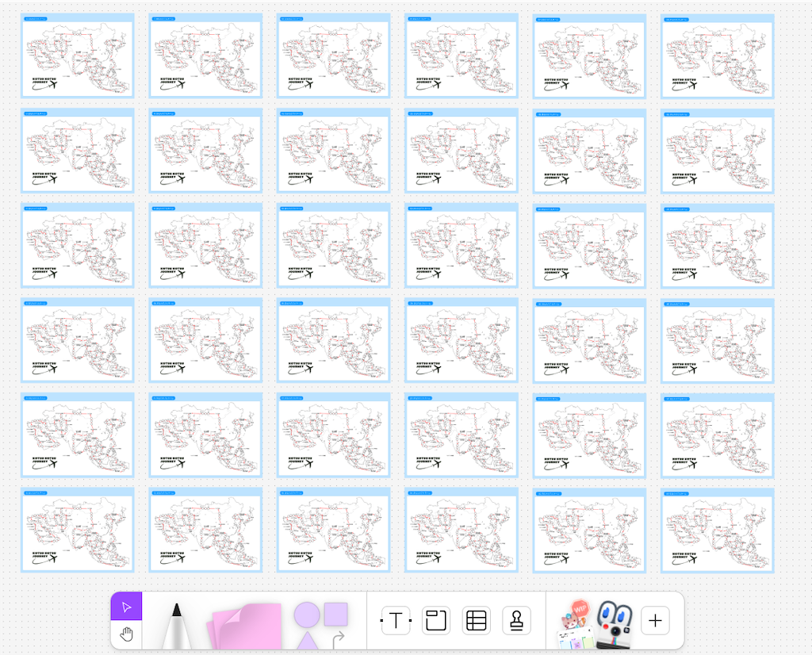This screenshot has width=812, height=655.
Task: Choose the Section tool
Action: coord(436,620)
